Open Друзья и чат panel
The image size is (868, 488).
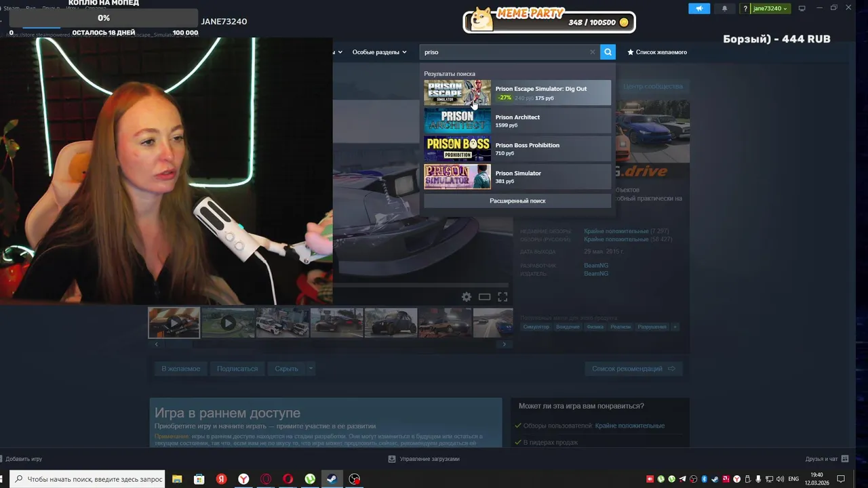click(827, 459)
